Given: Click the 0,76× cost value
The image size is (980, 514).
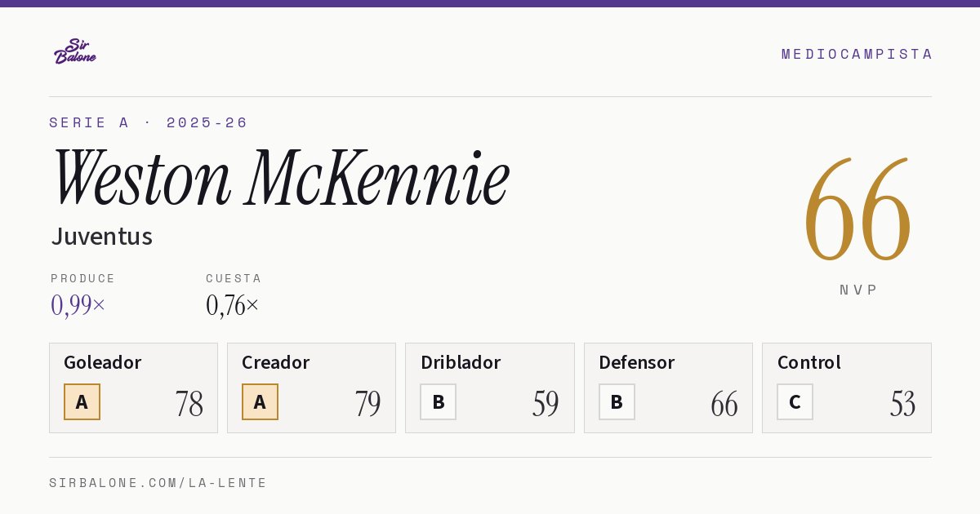Looking at the screenshot, I should [233, 305].
